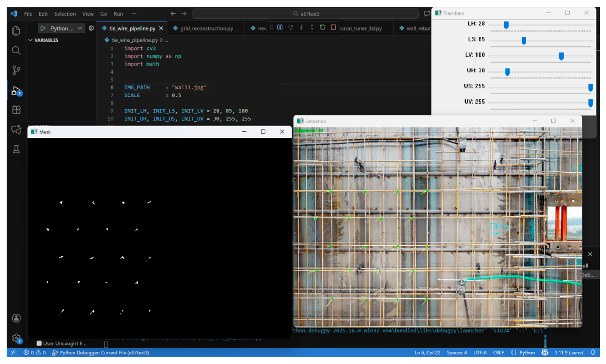Open the File menu

click(28, 14)
